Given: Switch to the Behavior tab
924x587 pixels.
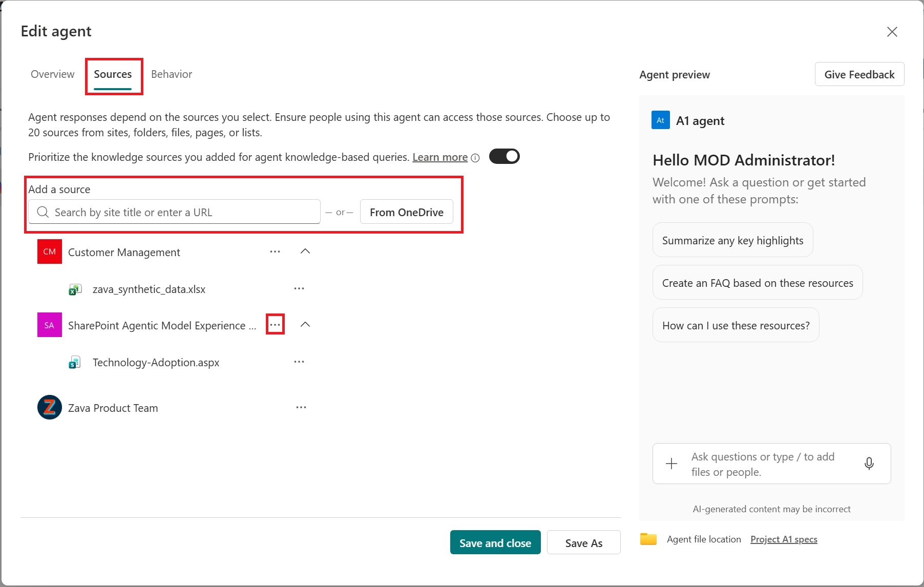Looking at the screenshot, I should pyautogui.click(x=171, y=74).
